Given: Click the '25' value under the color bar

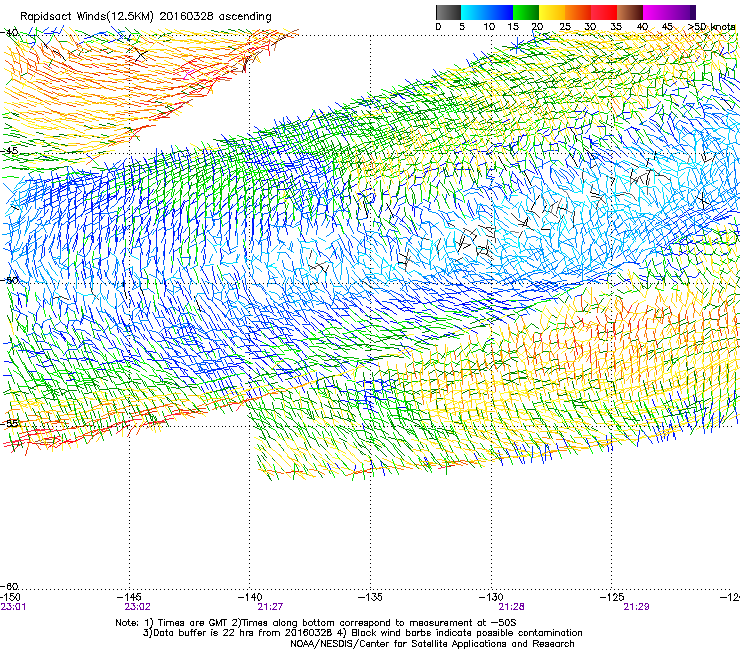Looking at the screenshot, I should point(565,27).
